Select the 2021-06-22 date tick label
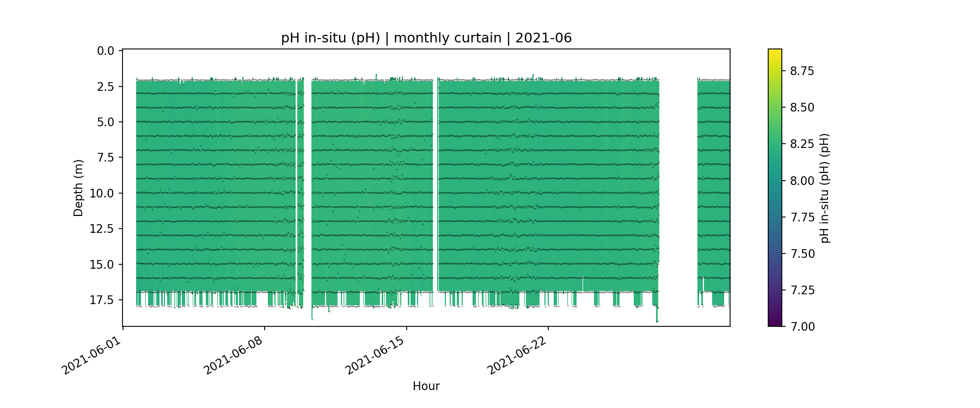The height and width of the screenshot is (408, 980). click(517, 355)
